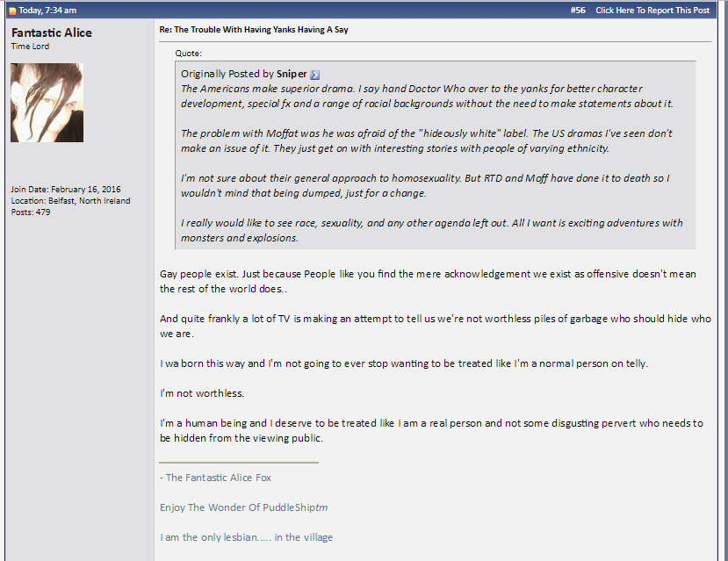
Task: Open Fantastic Alice's user profile name
Action: coord(52,32)
